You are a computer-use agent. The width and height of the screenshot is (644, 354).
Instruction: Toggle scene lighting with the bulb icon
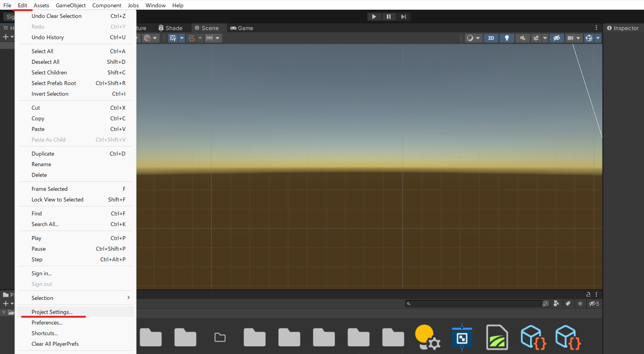pyautogui.click(x=507, y=38)
